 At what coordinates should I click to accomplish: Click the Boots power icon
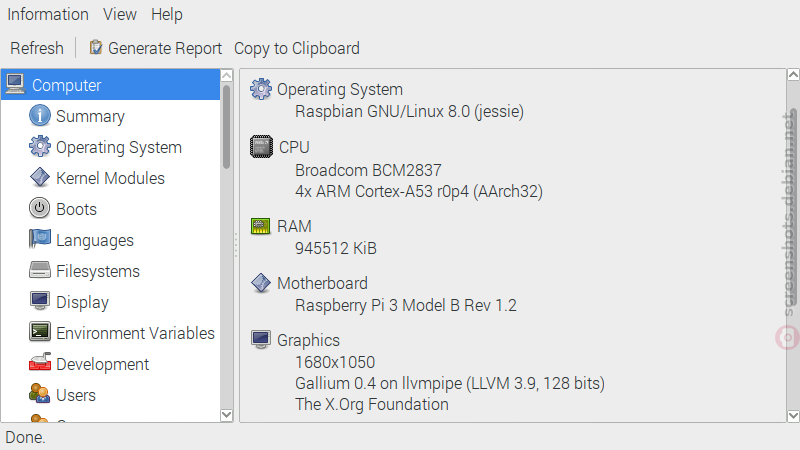(x=40, y=209)
